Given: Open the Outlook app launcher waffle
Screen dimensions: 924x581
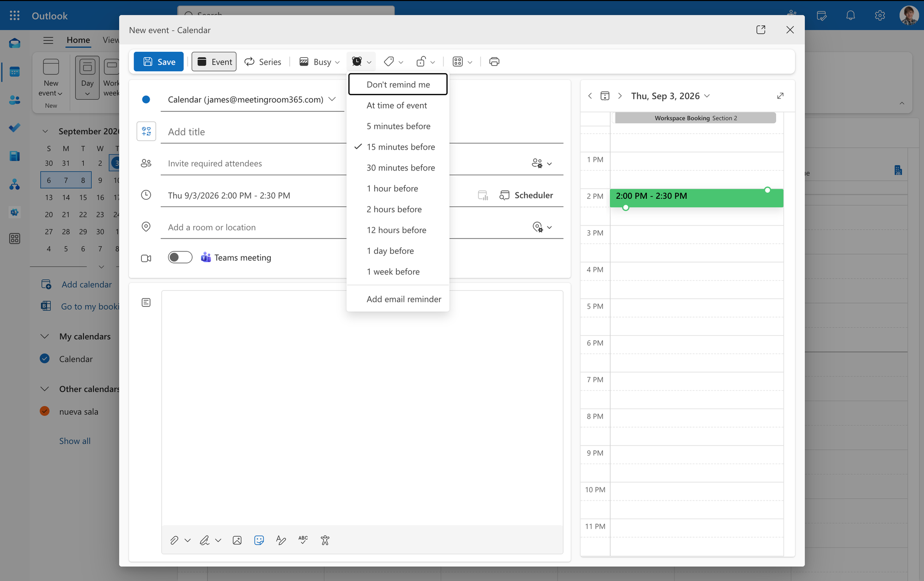Looking at the screenshot, I should click(15, 16).
